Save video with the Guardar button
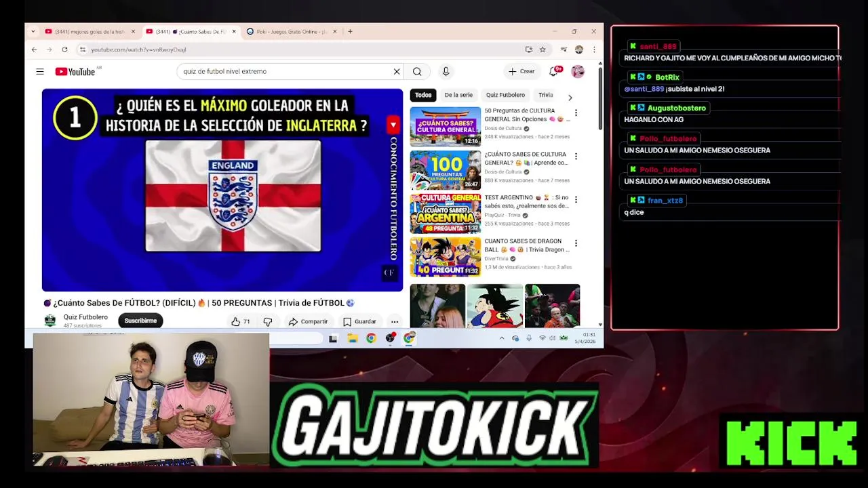Viewport: 868px width, 488px height. click(359, 322)
